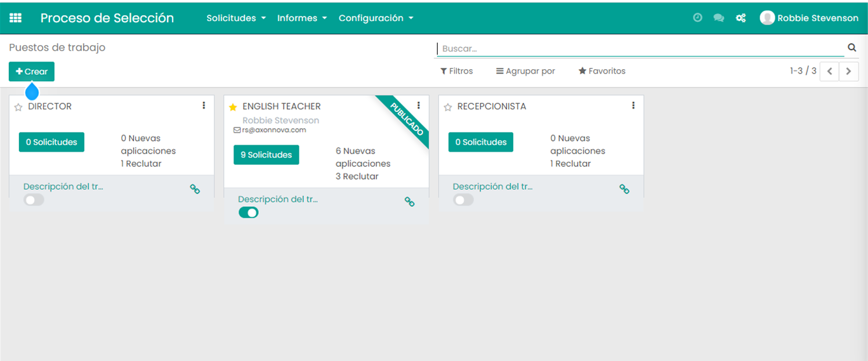Open the Agrupar por dropdown
This screenshot has height=361, width=868.
pyautogui.click(x=525, y=71)
